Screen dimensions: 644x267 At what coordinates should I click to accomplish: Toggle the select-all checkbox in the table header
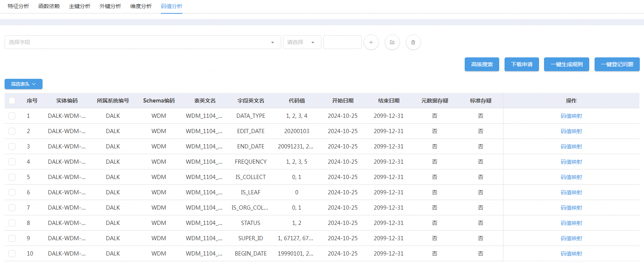(12, 101)
